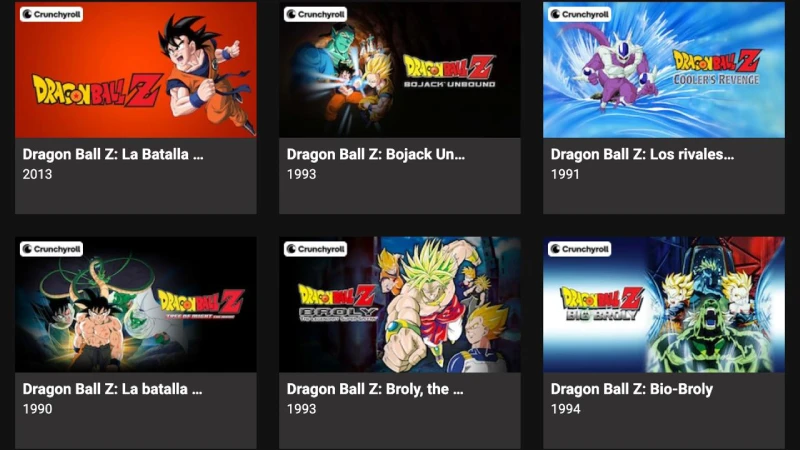Select title 'Dragon Ball Z: La batalla ...' from 1990
The image size is (800, 450).
(x=112, y=389)
